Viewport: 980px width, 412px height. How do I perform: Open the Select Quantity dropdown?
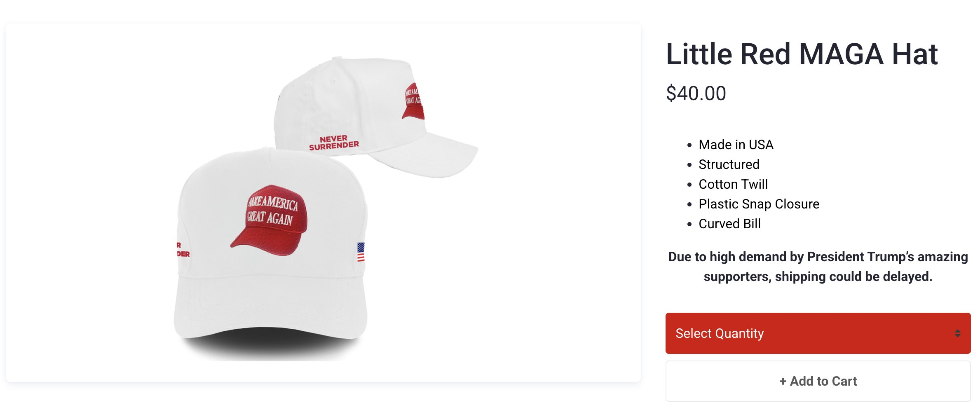coord(818,333)
